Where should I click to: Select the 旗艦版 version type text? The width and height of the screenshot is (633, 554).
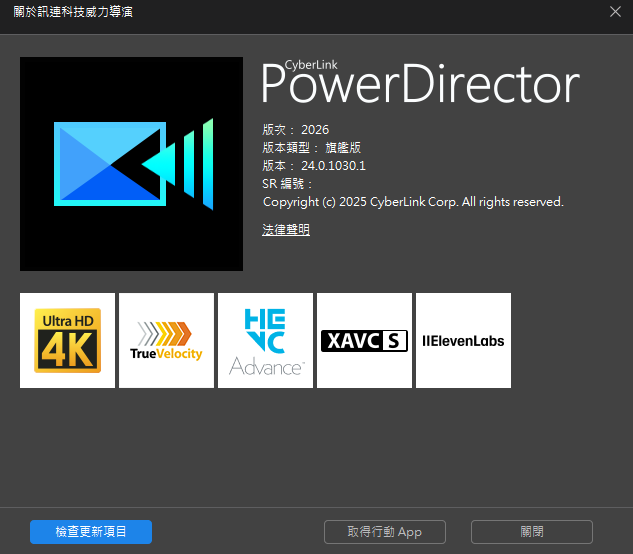[343, 148]
